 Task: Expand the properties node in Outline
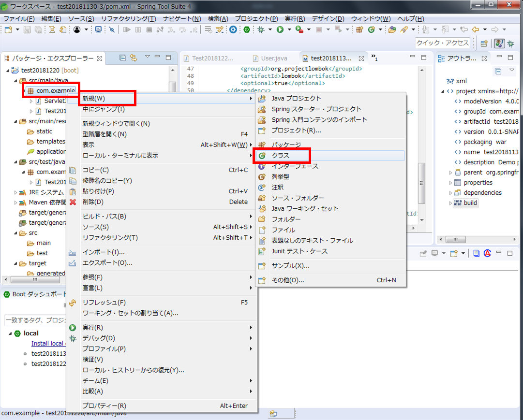(x=450, y=183)
